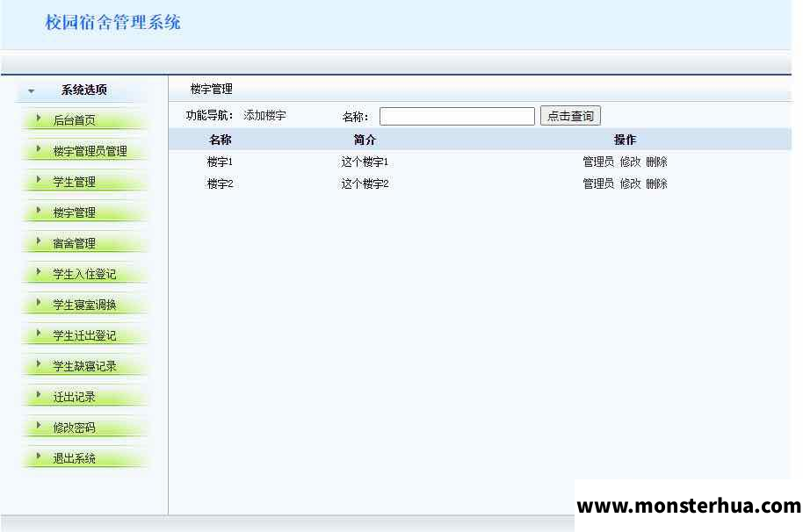This screenshot has height=532, width=803.
Task: Click 删除 link for 楼宇2
Action: 656,183
